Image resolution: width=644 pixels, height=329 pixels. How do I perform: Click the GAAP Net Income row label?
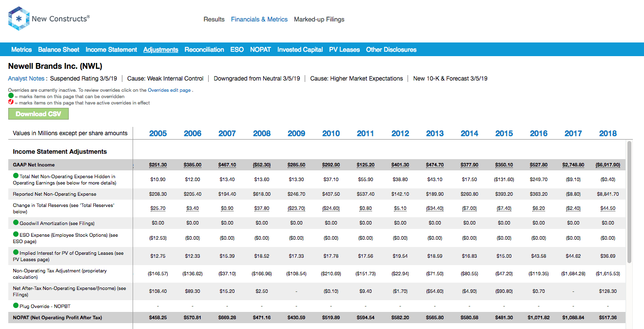pos(34,165)
